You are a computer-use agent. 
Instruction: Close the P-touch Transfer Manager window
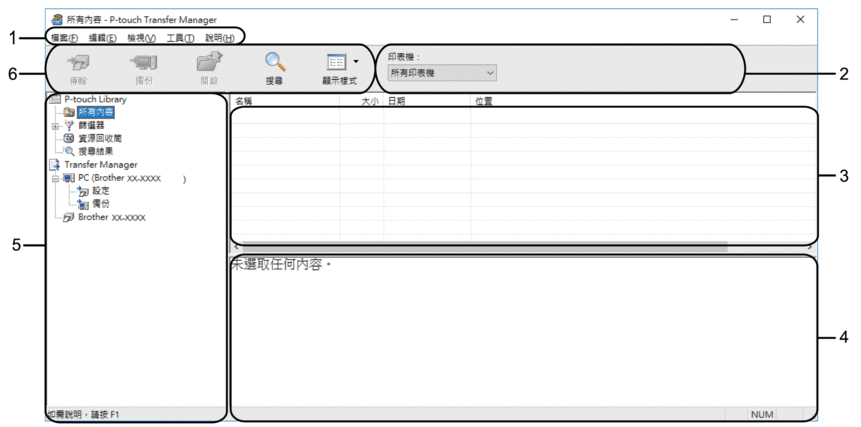(800, 20)
